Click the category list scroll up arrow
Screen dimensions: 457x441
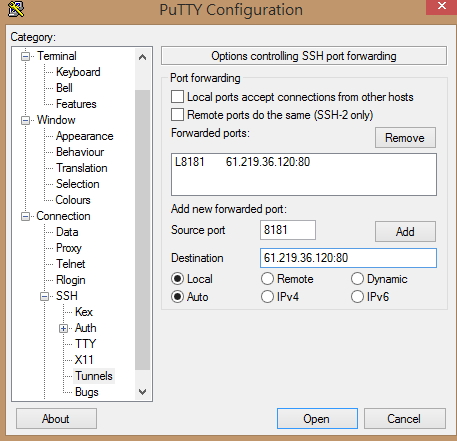point(142,57)
